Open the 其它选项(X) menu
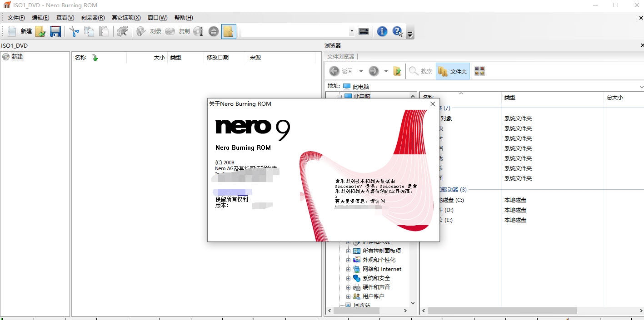 [126, 18]
